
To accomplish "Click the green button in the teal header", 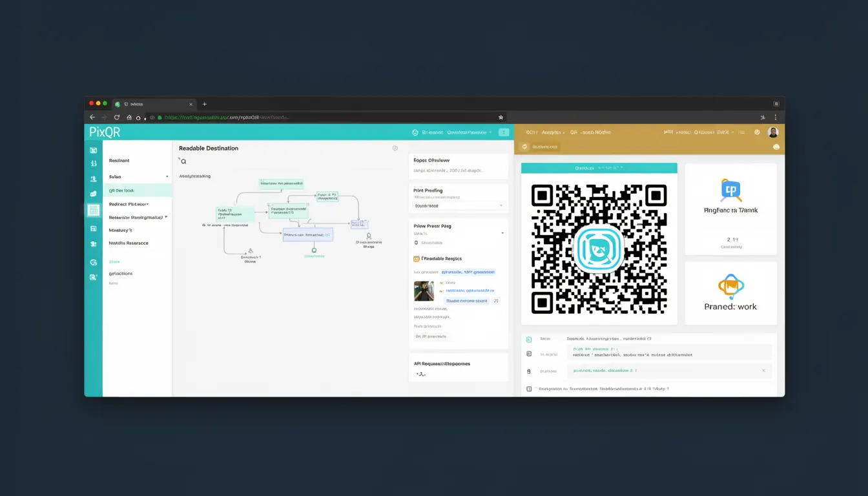I will (x=504, y=132).
